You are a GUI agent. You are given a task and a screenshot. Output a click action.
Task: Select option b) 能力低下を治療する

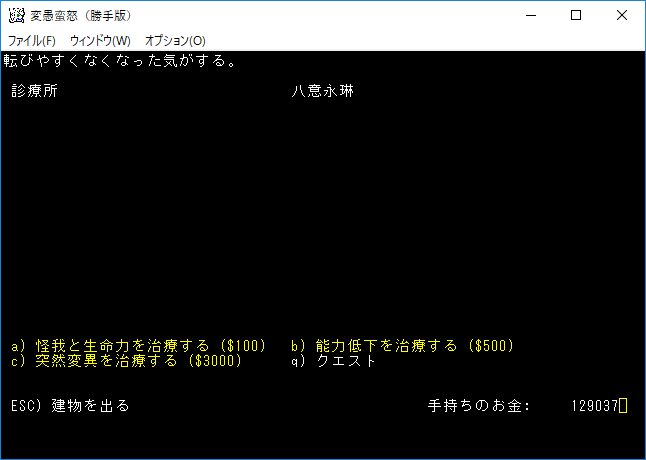402,346
